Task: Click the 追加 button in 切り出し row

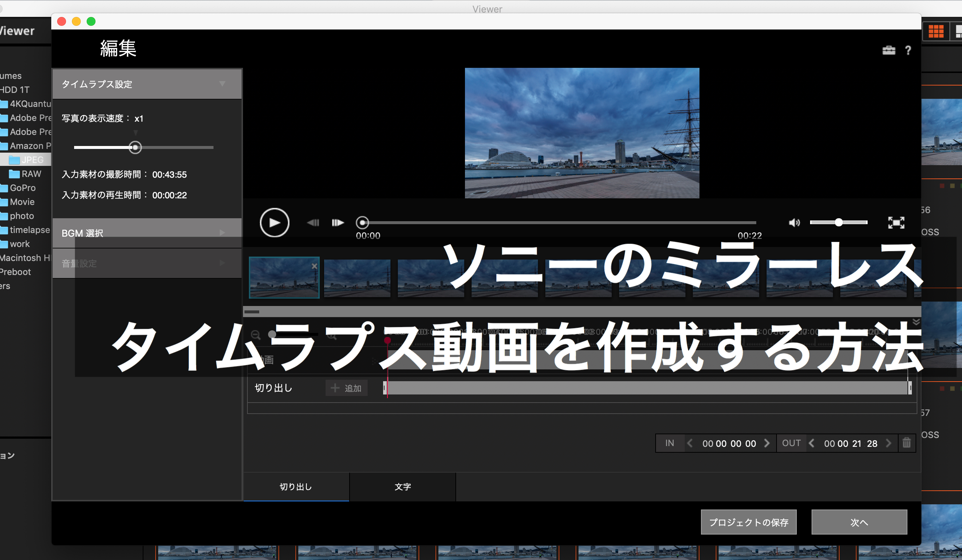Action: (x=346, y=388)
